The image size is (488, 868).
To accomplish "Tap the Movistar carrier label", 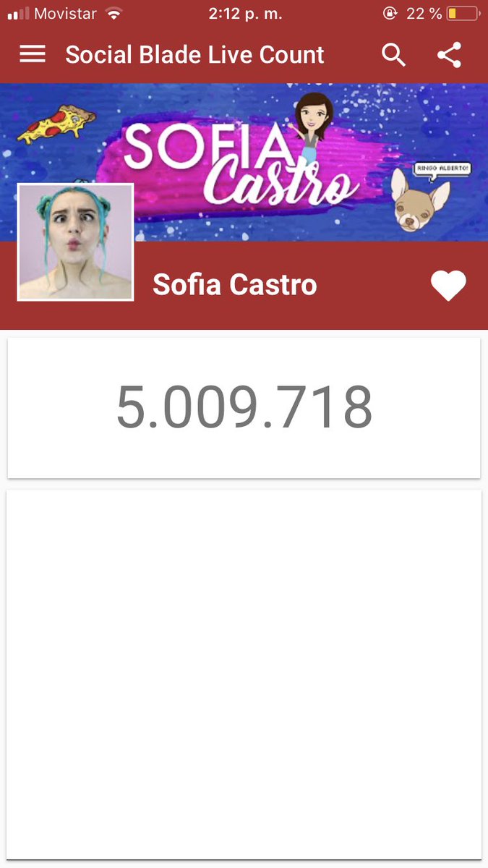I will point(65,13).
